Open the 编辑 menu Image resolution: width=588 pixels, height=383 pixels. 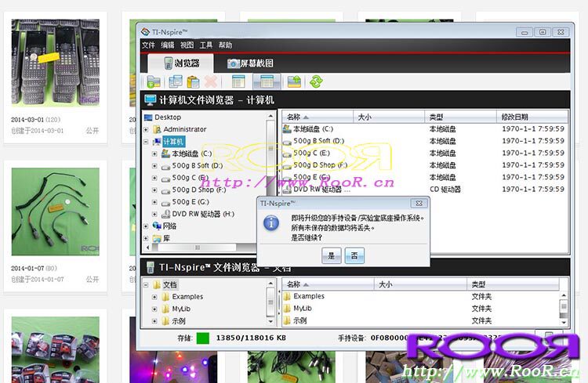point(167,45)
